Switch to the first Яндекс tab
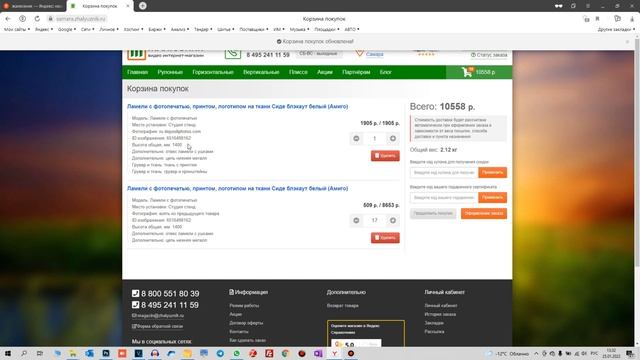 coord(33,6)
